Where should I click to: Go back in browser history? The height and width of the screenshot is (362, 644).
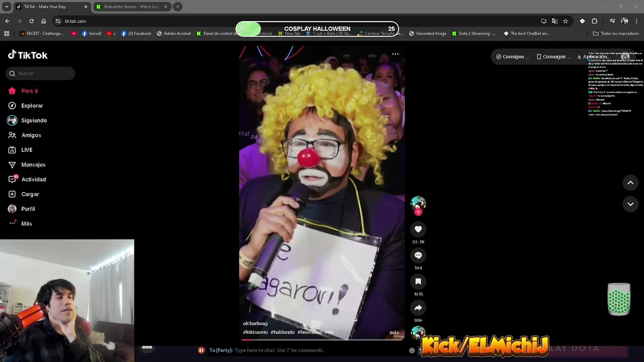pyautogui.click(x=7, y=21)
